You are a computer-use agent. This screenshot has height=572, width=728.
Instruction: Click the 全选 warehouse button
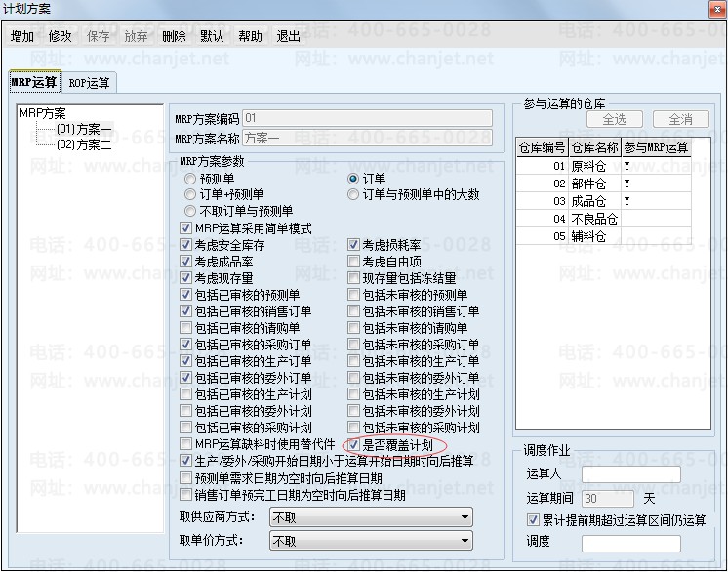click(x=615, y=119)
